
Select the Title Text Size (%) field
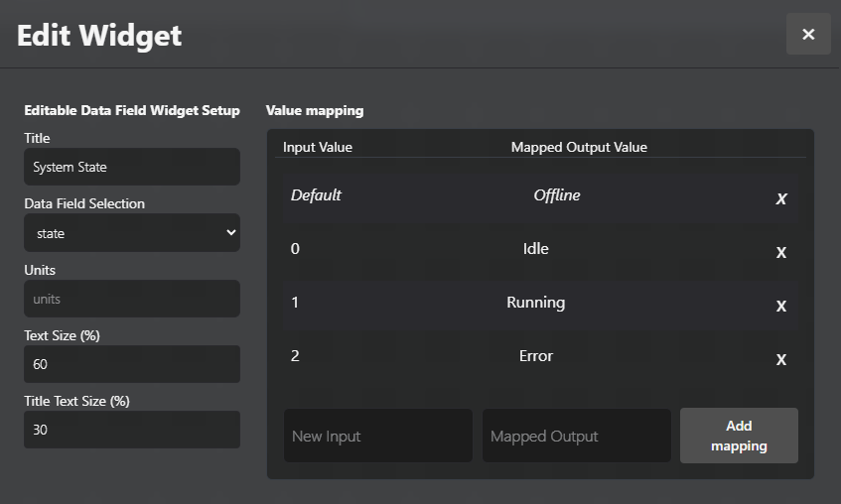coord(132,430)
